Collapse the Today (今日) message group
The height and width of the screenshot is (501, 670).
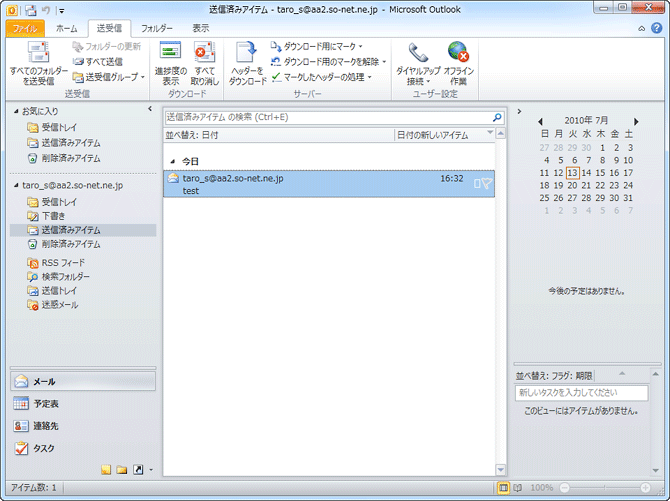172,161
